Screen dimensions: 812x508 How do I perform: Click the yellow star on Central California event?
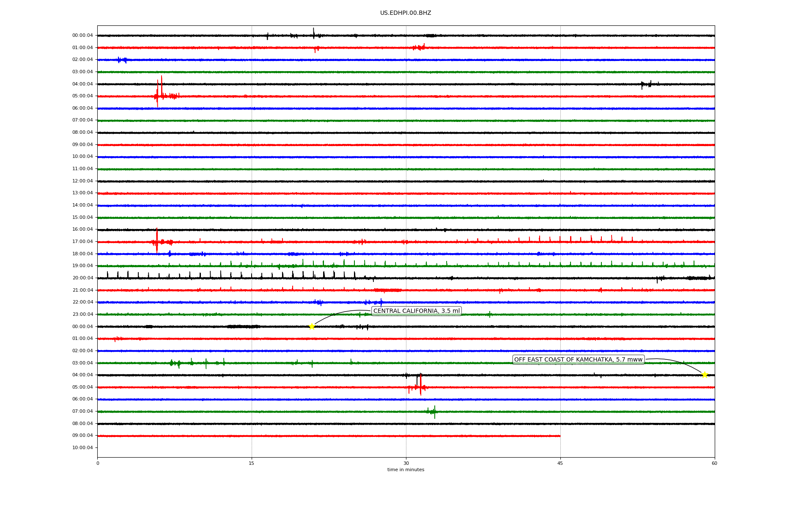(312, 326)
